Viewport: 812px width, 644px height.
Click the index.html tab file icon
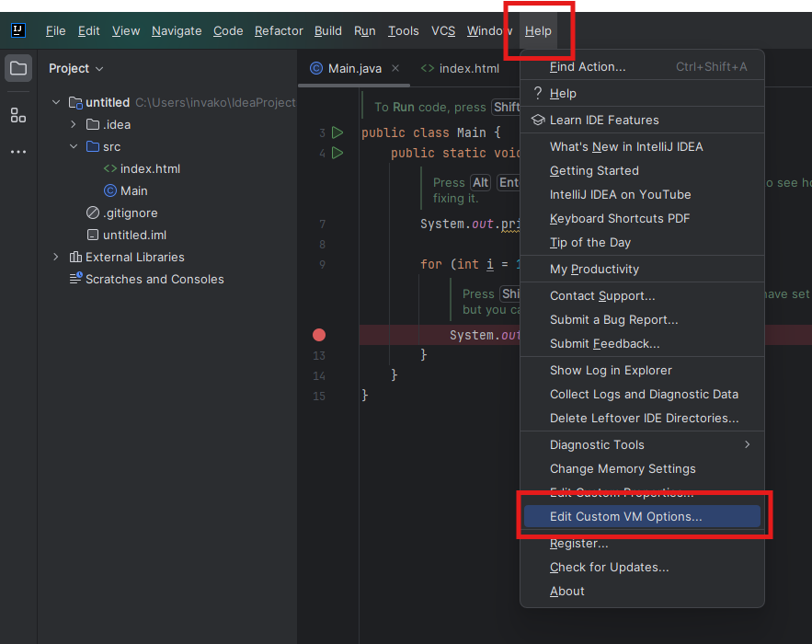click(x=428, y=68)
